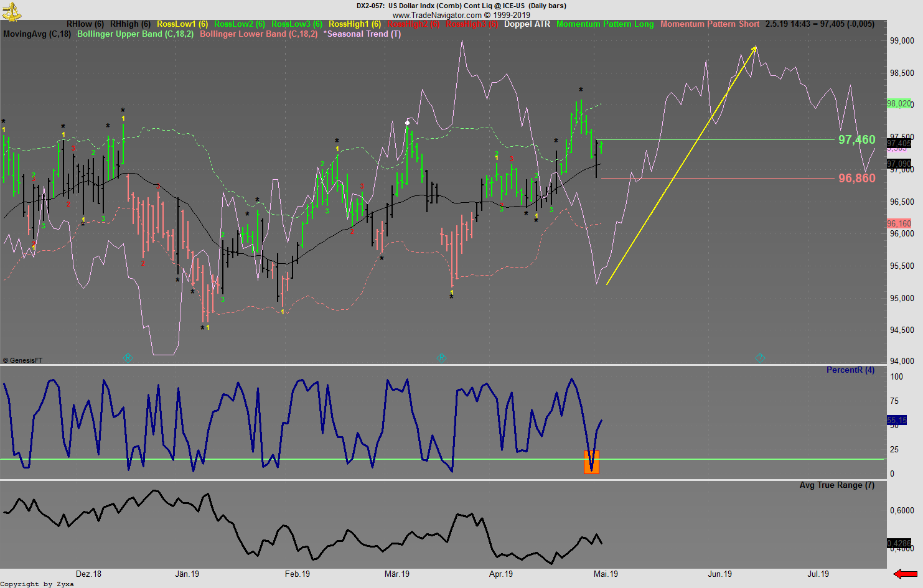Viewport: 923px width, 588px height.
Task: Click the asterisk marker above the Mai.19 high bar
Action: [580, 90]
